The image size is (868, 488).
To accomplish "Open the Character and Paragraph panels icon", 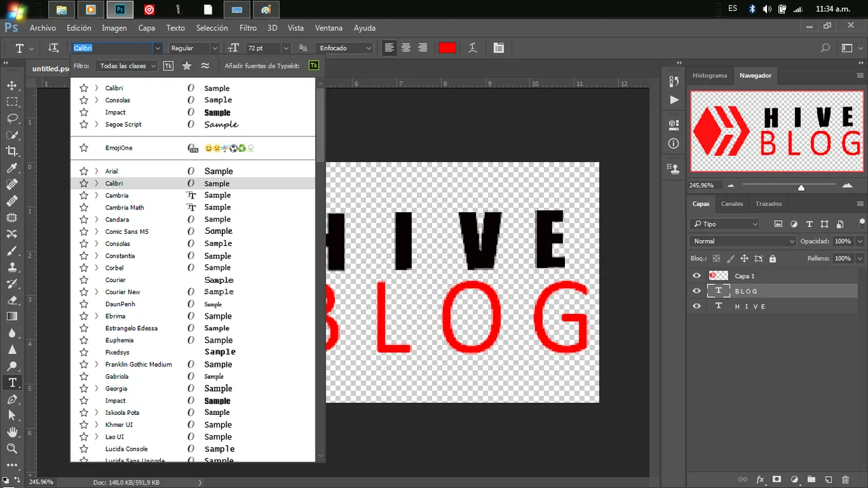I will point(498,48).
